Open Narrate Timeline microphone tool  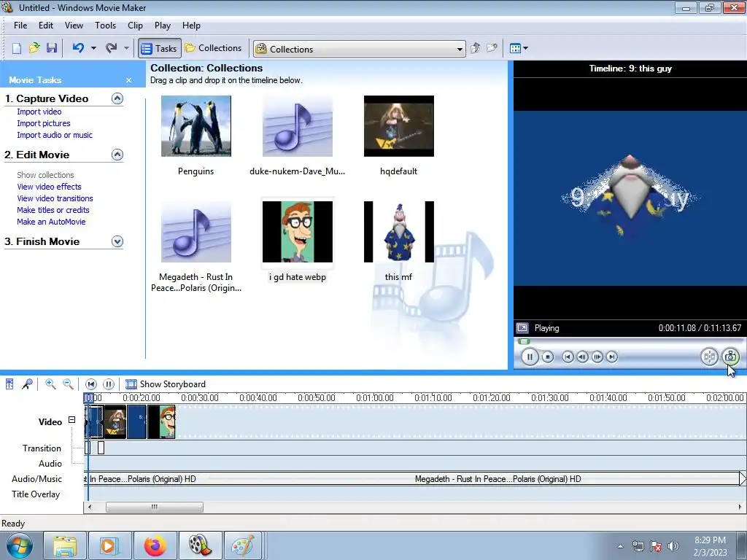pyautogui.click(x=27, y=384)
